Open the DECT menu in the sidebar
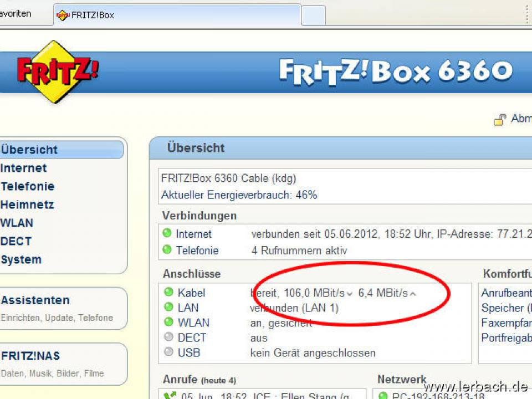The width and height of the screenshot is (532, 399). pyautogui.click(x=16, y=241)
